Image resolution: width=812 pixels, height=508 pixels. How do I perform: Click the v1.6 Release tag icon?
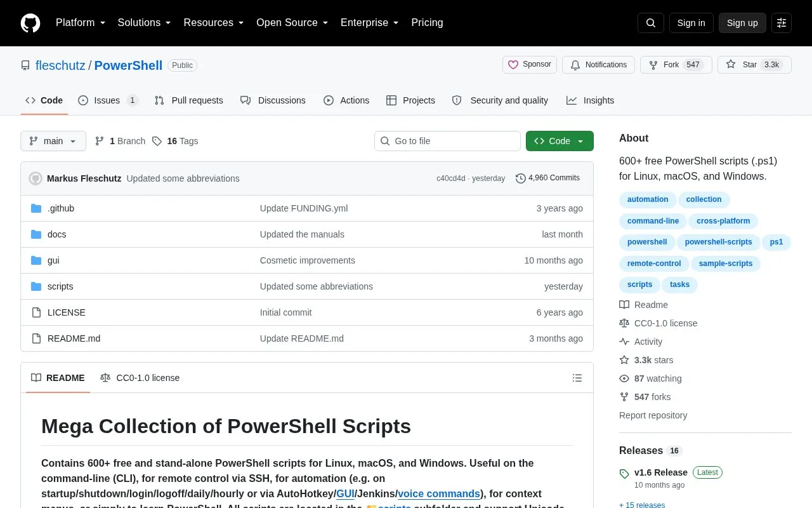[x=624, y=474]
